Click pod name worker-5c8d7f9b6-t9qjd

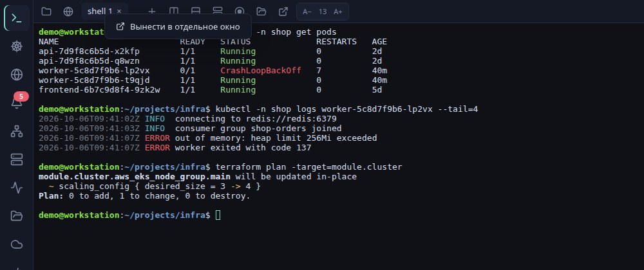(94, 80)
